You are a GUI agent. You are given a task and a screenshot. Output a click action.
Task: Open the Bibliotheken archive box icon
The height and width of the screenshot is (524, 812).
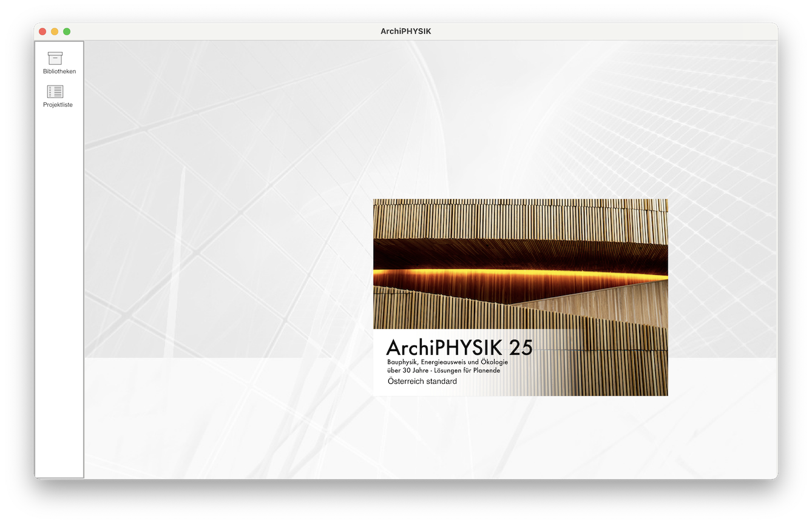[55, 58]
